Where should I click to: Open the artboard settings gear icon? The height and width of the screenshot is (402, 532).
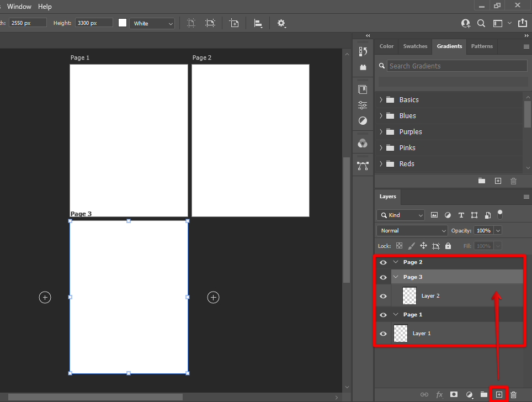pos(281,23)
